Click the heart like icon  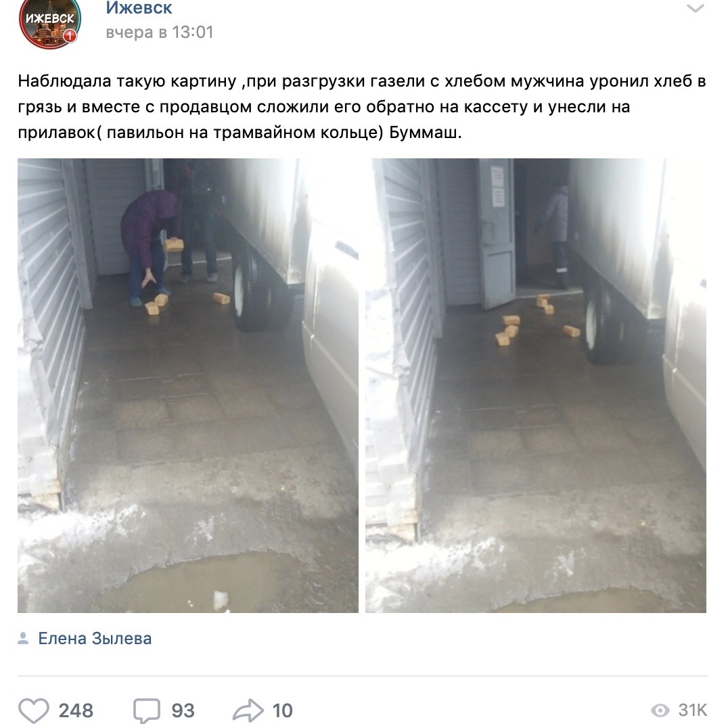(33, 710)
